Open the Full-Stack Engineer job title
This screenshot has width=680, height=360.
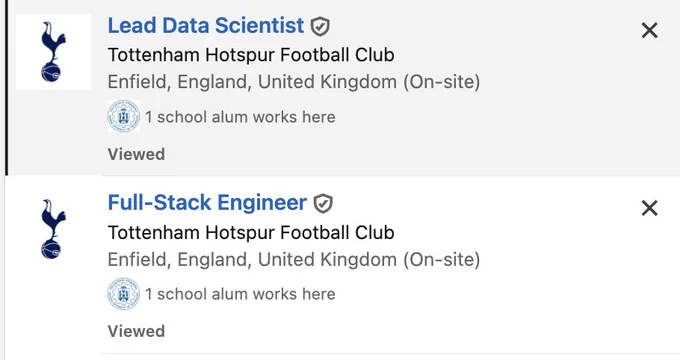point(207,203)
